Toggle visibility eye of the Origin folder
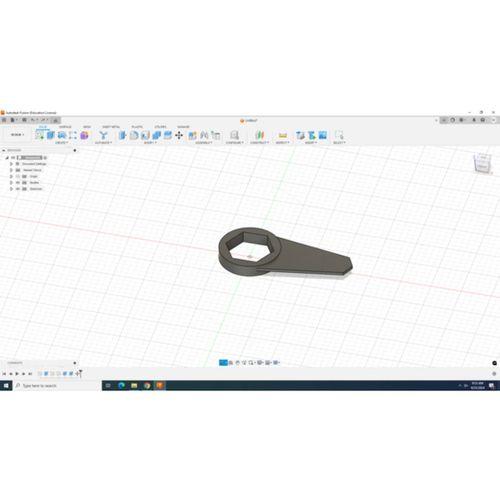The width and height of the screenshot is (500, 500). pos(18,176)
